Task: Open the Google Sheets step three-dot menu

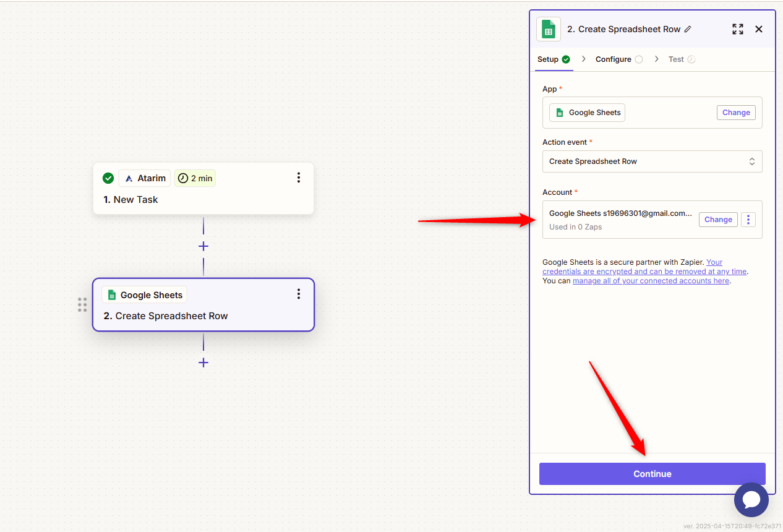Action: coord(298,294)
